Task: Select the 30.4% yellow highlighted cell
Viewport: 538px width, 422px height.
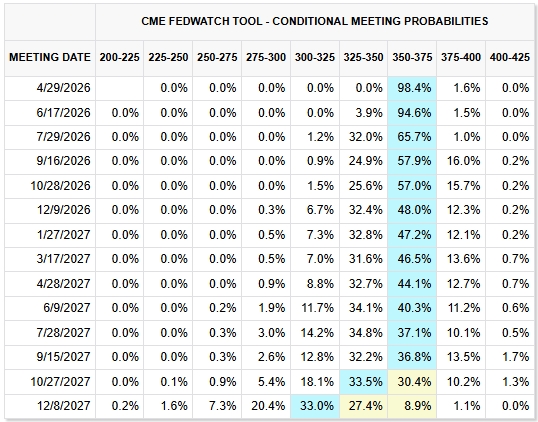Action: [412, 382]
